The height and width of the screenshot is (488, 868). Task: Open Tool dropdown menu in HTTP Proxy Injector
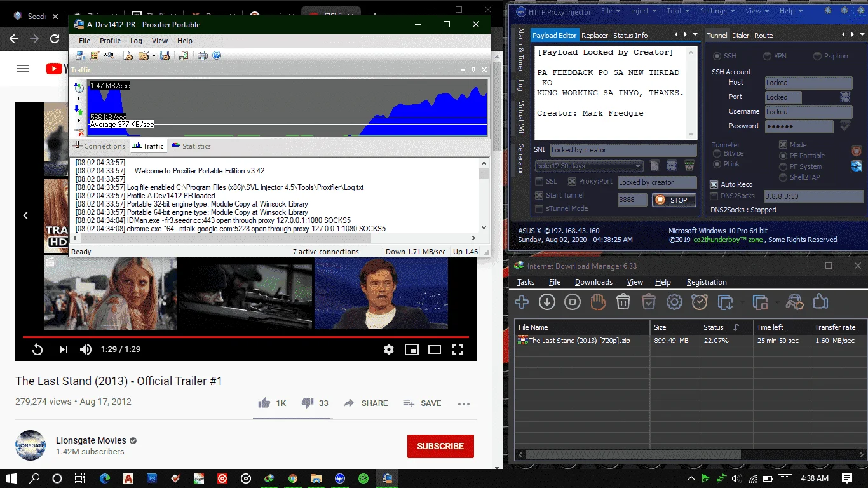(x=677, y=11)
